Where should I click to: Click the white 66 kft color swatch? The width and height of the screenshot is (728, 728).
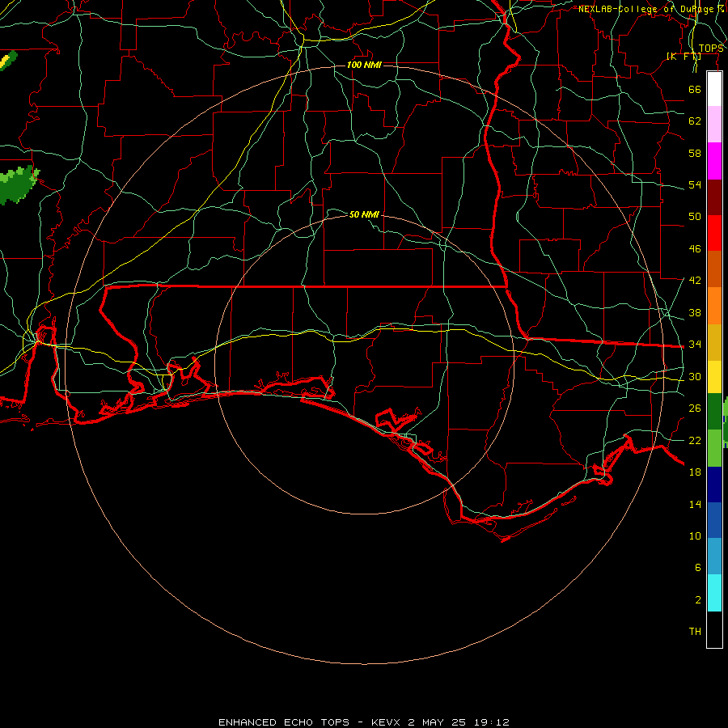tap(714, 89)
